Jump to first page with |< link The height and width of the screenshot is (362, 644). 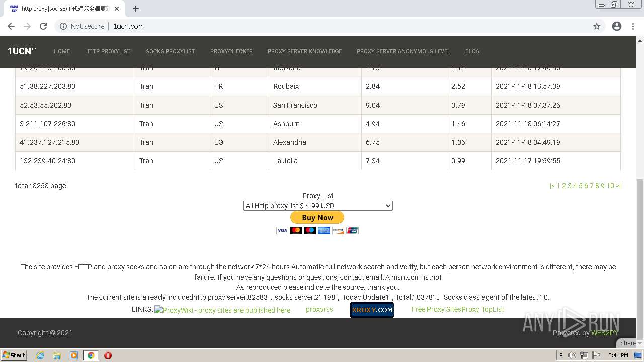click(x=552, y=186)
